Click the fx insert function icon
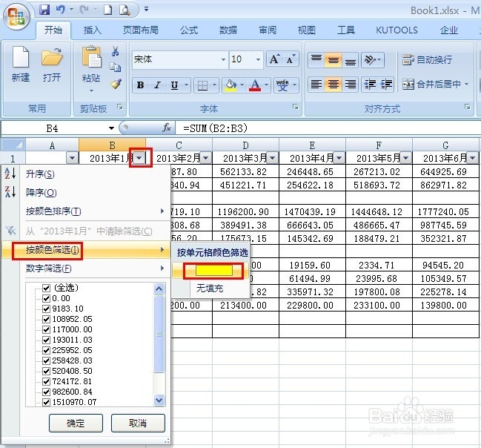 point(167,128)
